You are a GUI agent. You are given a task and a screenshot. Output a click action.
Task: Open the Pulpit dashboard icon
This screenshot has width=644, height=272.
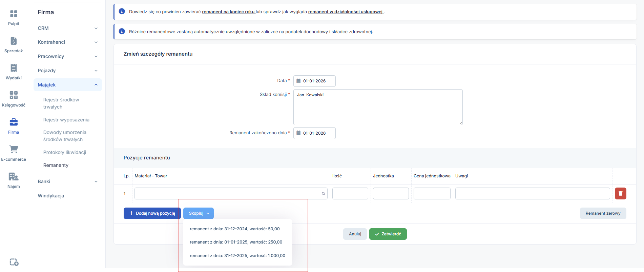14,14
